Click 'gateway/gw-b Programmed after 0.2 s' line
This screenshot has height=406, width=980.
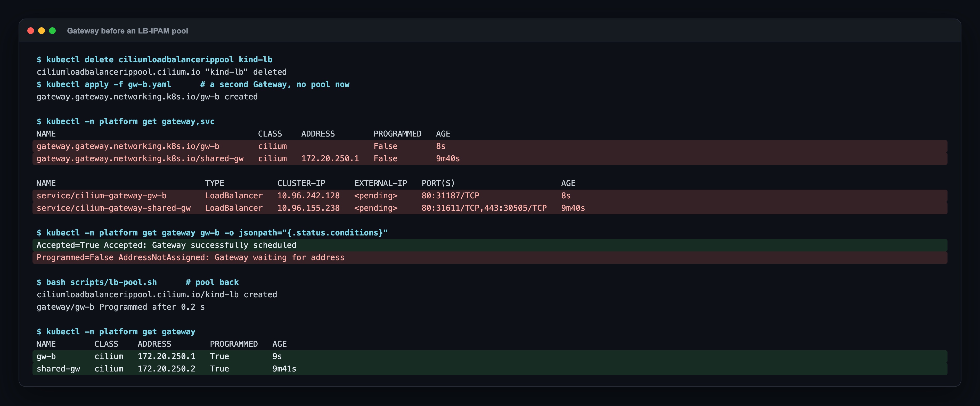pyautogui.click(x=121, y=307)
